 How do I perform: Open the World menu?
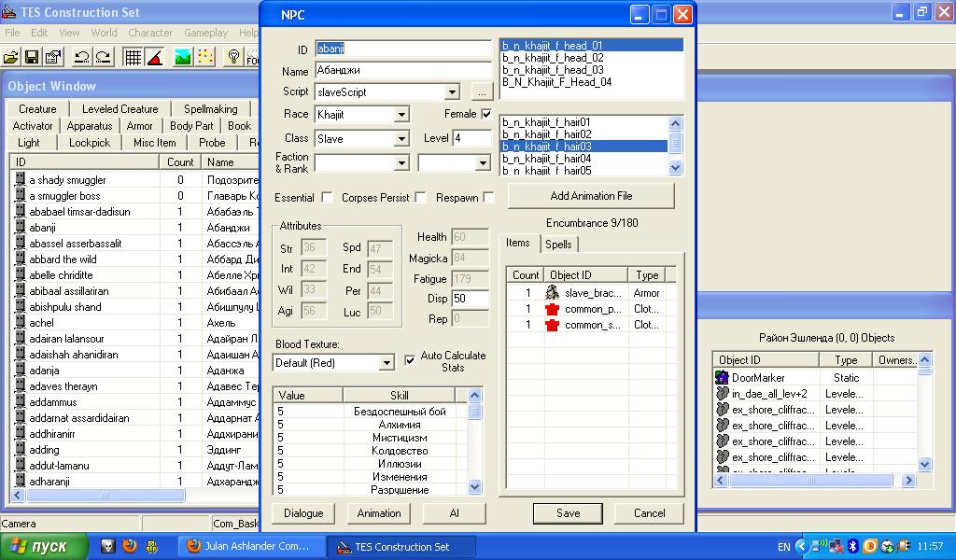(x=104, y=33)
